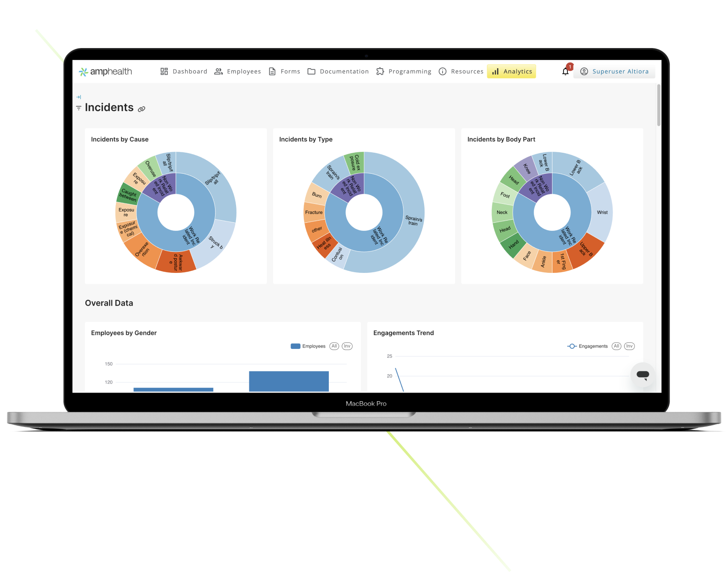Image resolution: width=728 pixels, height=572 pixels.
Task: Open the filter icon left of Incidents
Action: point(79,108)
